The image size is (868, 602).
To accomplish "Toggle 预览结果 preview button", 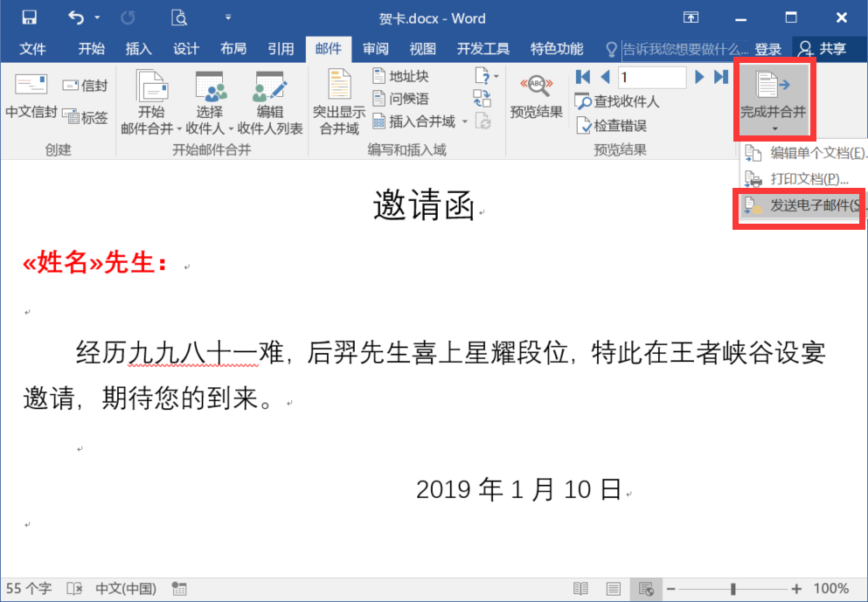I will pyautogui.click(x=537, y=96).
